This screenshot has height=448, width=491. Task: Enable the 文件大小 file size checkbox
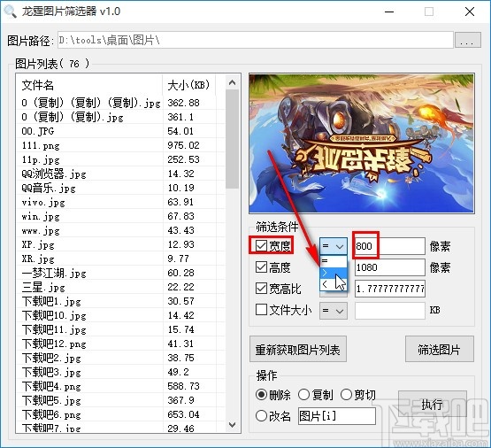click(x=261, y=310)
